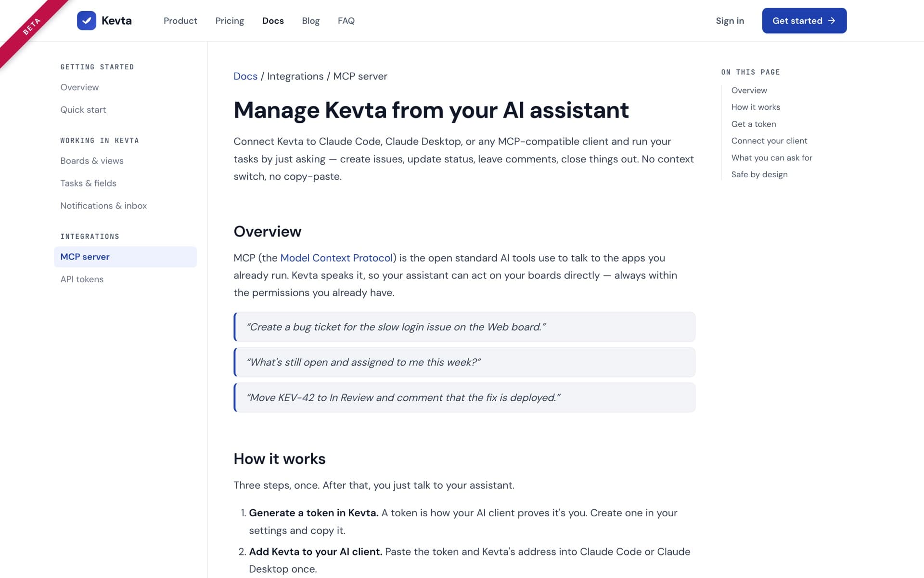This screenshot has width=924, height=578.
Task: Click "Add Kevta to your AI client." step
Action: 316,552
